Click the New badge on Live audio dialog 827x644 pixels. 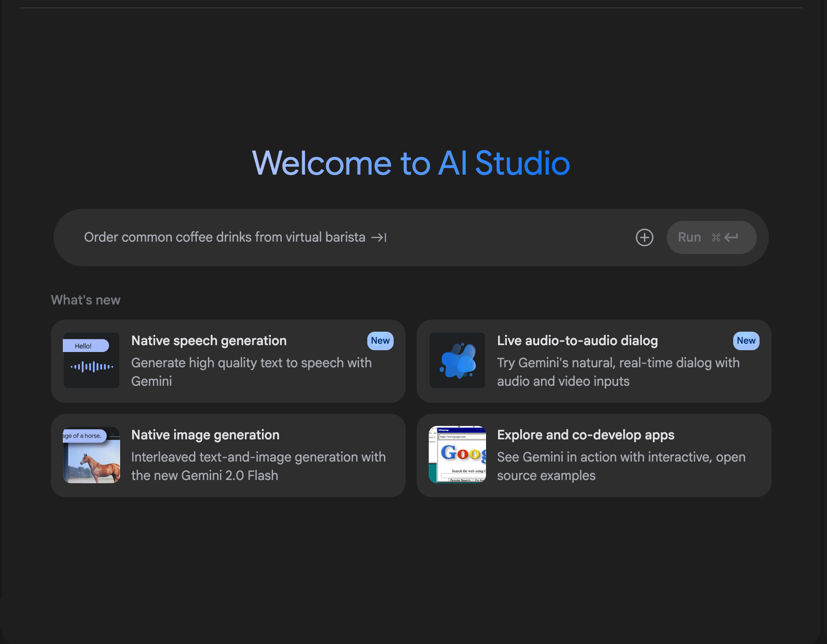[746, 341]
